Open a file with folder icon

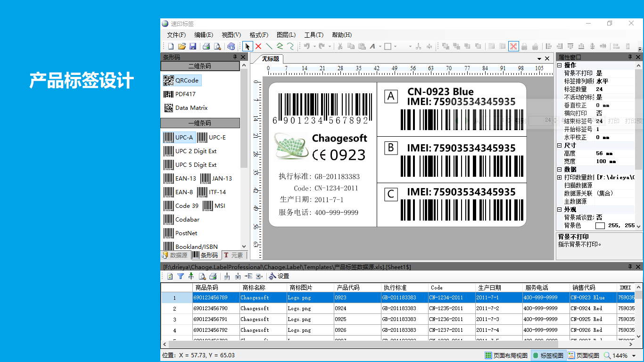click(x=182, y=46)
